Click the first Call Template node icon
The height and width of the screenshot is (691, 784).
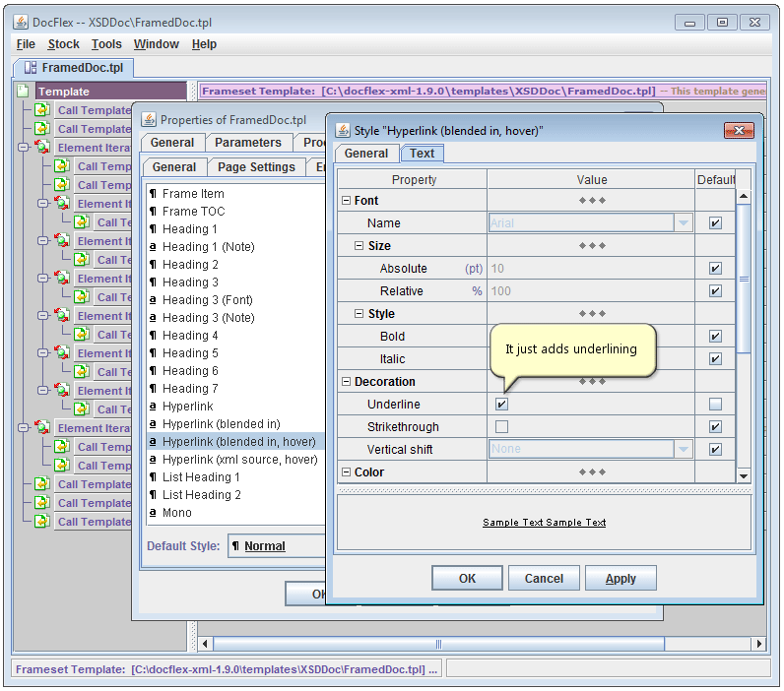coord(43,110)
